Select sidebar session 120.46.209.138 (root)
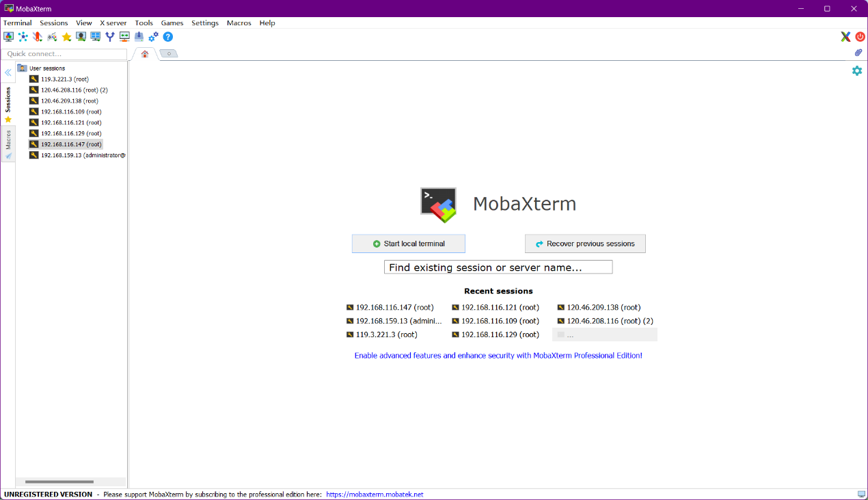The image size is (868, 500). coord(70,101)
